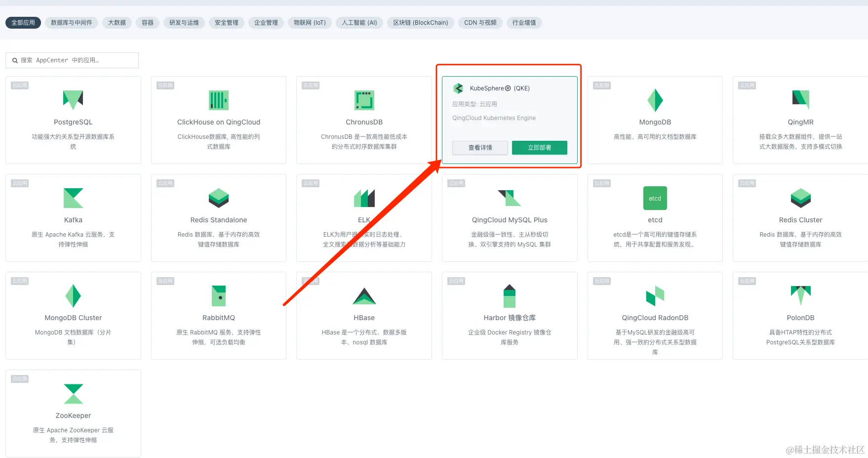Viewport: 868px width, 458px height.
Task: Click 查看详情 on the KubeSphere card
Action: (480, 148)
